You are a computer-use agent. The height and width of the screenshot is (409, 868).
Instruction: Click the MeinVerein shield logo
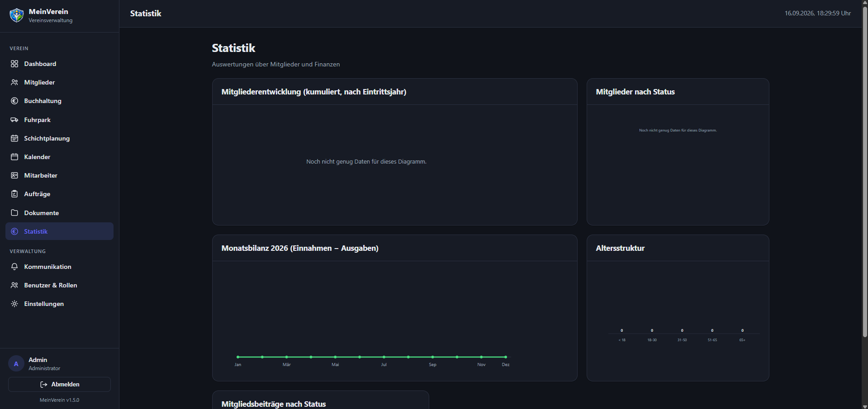click(x=17, y=15)
